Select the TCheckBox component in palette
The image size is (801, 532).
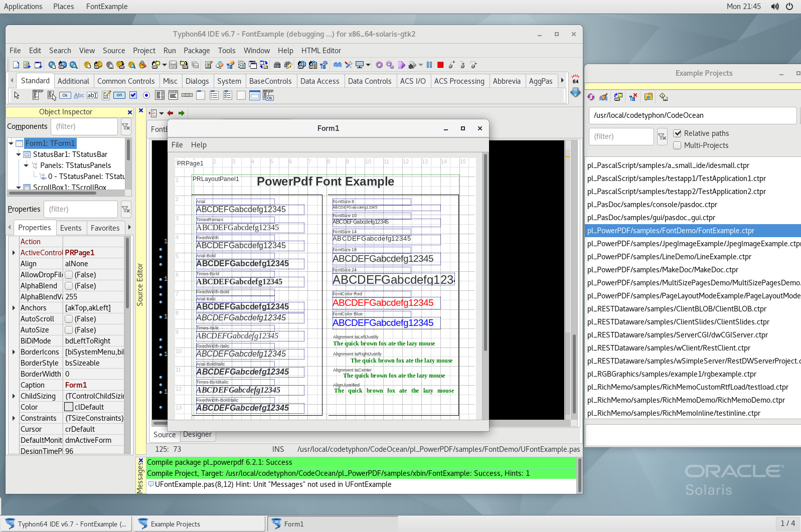tap(133, 95)
